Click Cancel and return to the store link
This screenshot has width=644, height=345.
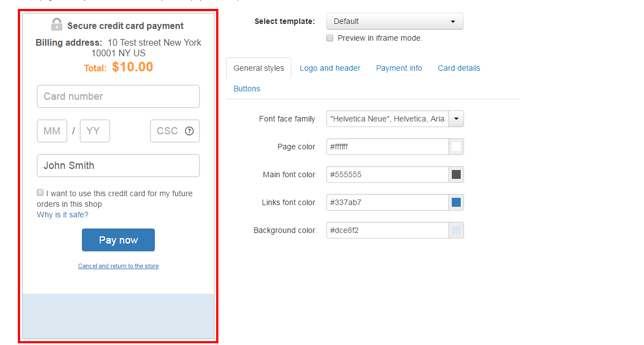(x=118, y=266)
